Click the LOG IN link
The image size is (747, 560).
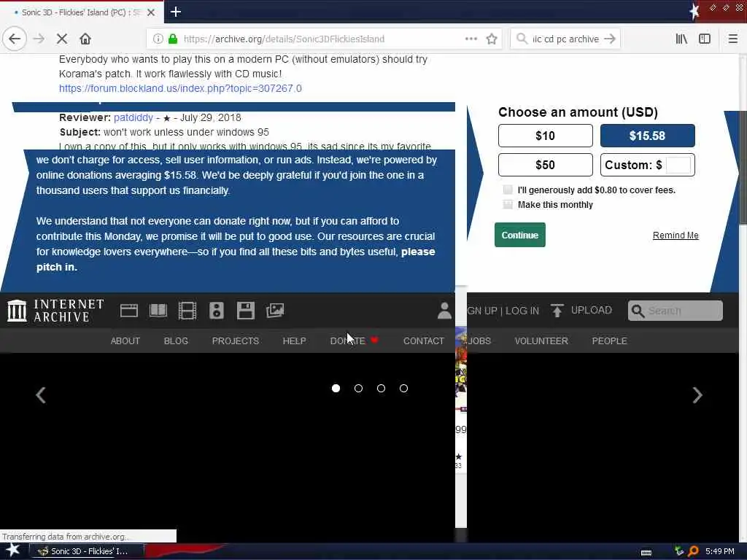tap(522, 311)
